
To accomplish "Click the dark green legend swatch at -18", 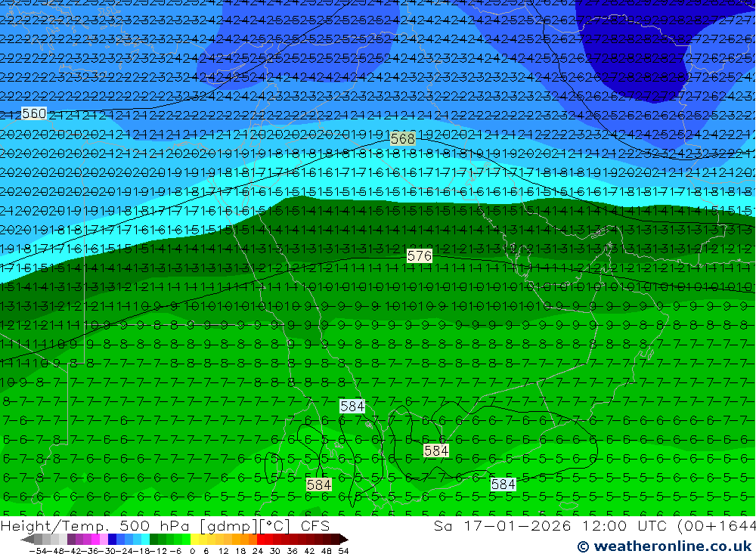I will pyautogui.click(x=153, y=539).
